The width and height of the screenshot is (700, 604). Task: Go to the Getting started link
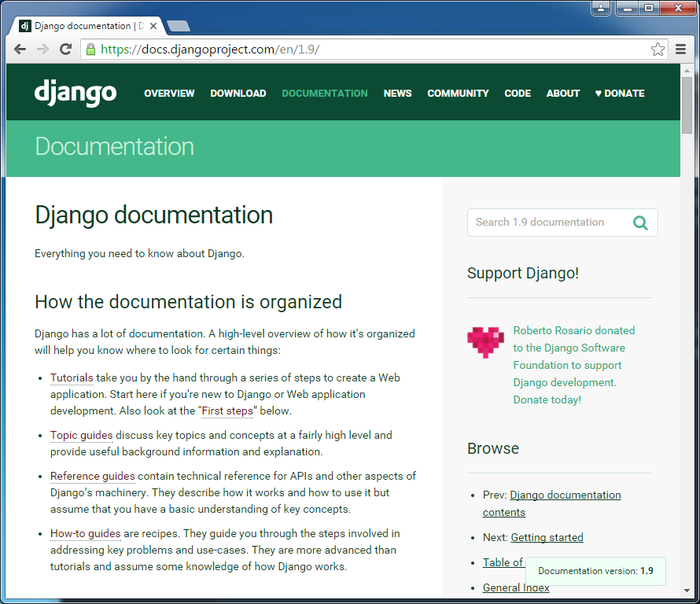(547, 537)
